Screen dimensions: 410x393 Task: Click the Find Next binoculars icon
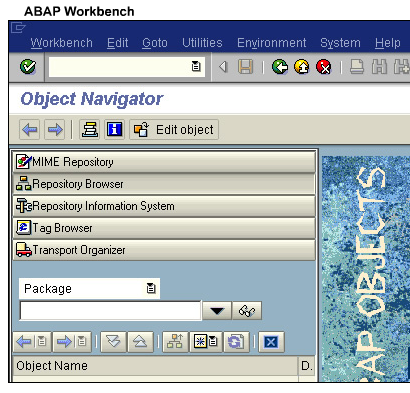401,67
